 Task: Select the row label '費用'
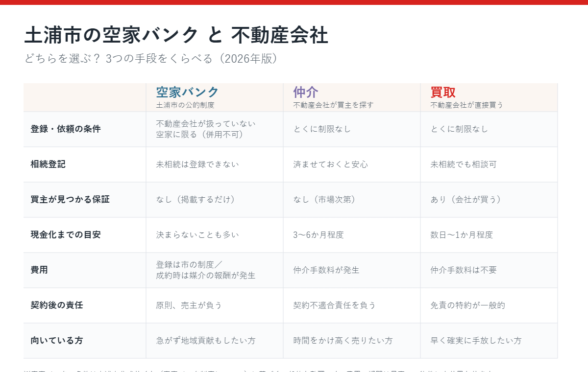39,270
